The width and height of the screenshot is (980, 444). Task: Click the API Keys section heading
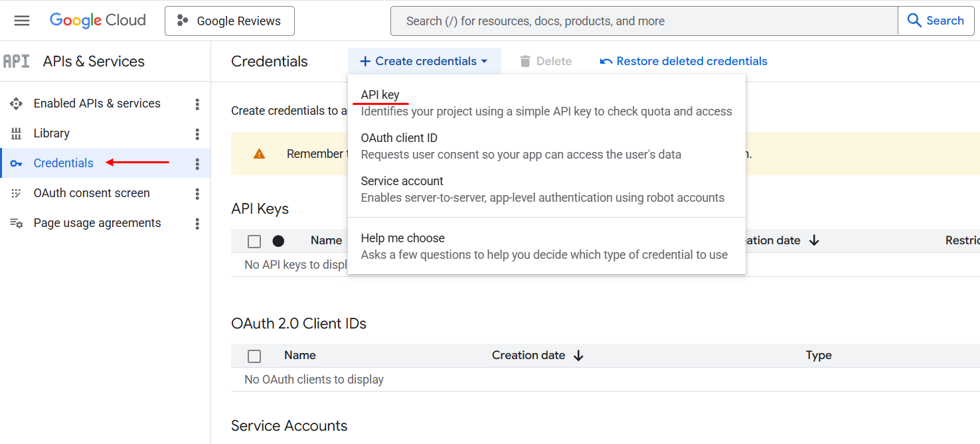pos(260,208)
